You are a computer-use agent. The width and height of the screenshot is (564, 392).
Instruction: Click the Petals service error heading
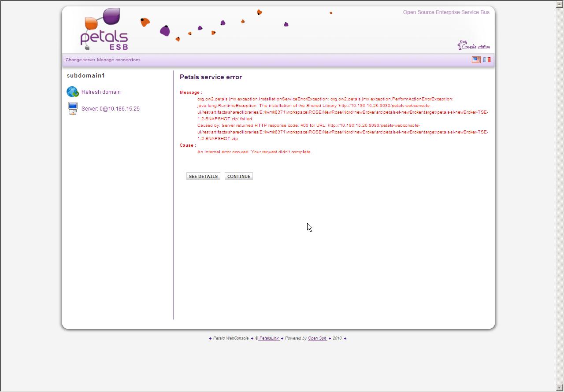(211, 77)
